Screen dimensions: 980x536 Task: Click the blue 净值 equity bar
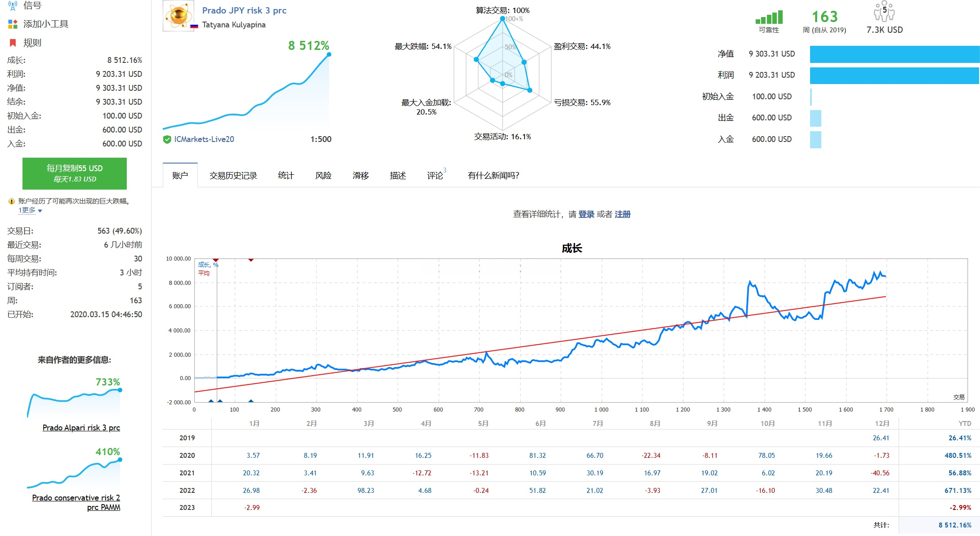click(895, 54)
